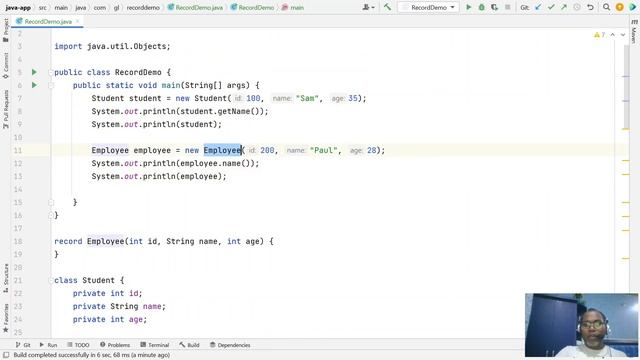Viewport: 640px width, 360px height.
Task: Start debugging with the bug icon
Action: (x=482, y=7)
